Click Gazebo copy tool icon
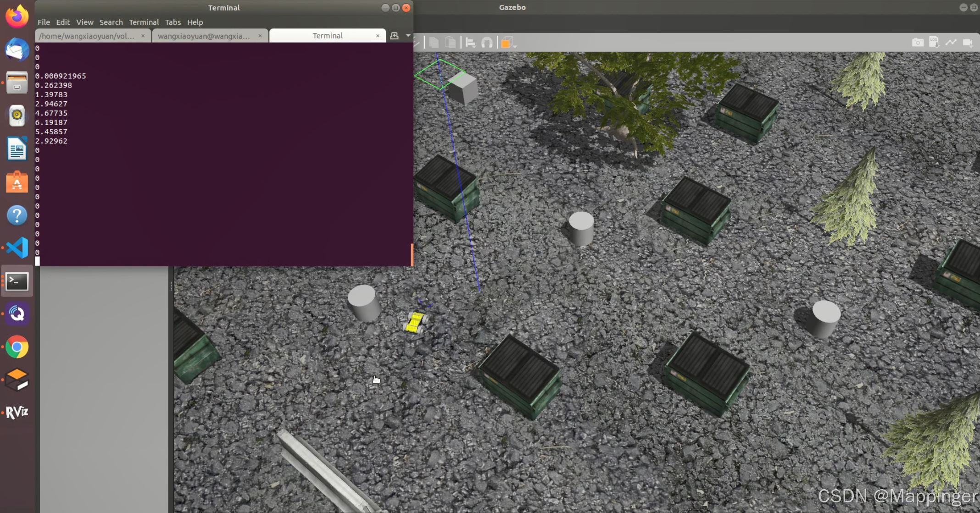 [434, 43]
